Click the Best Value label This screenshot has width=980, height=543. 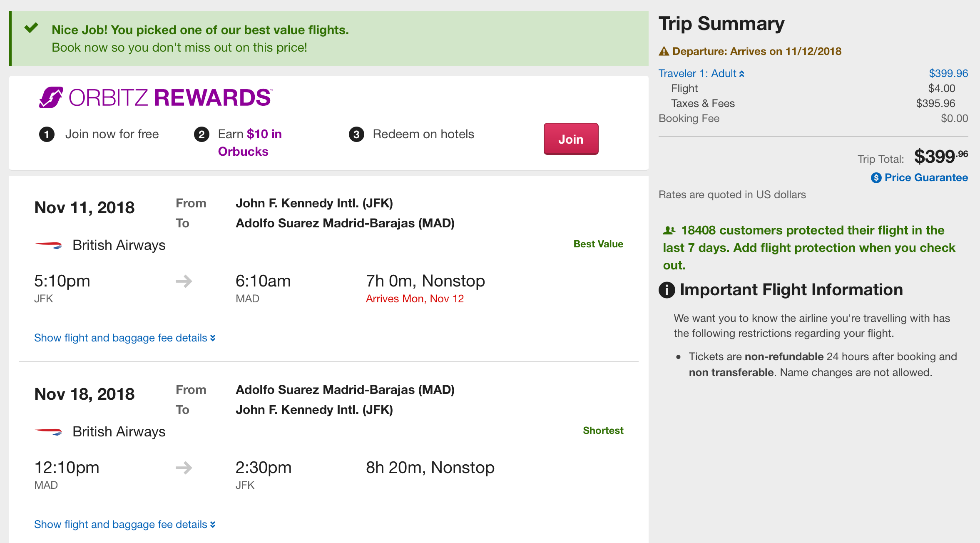pos(598,244)
